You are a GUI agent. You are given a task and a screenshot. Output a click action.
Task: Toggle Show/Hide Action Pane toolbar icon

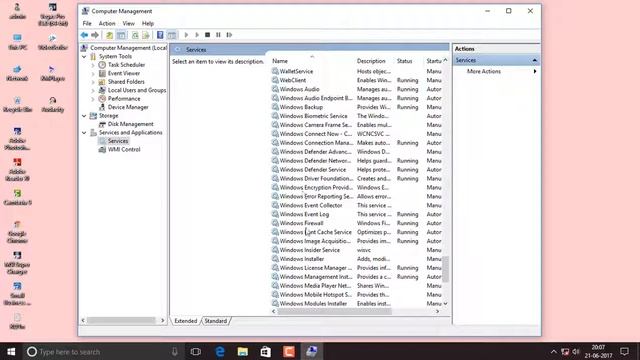click(172, 35)
